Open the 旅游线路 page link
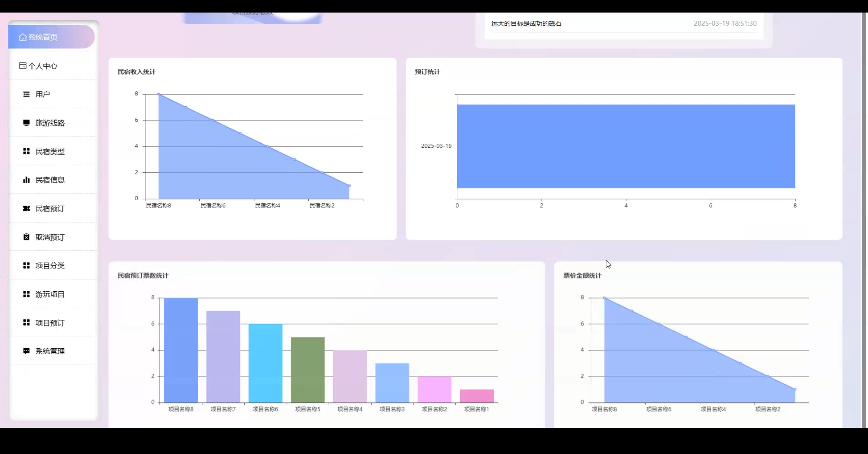The image size is (868, 454). coord(50,123)
